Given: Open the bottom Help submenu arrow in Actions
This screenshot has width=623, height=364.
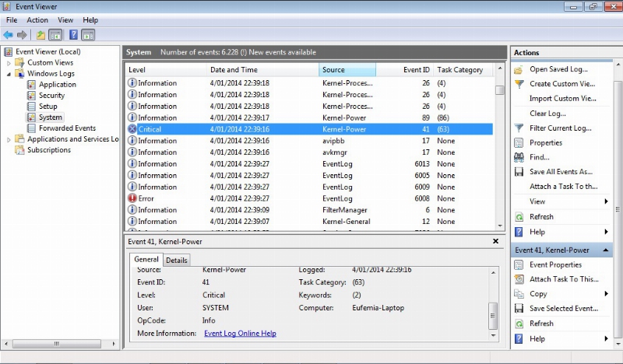Looking at the screenshot, I should pos(607,339).
